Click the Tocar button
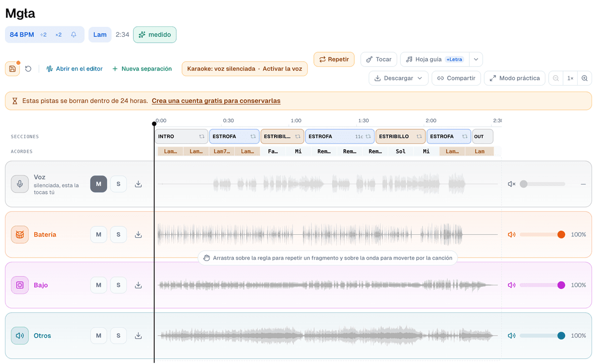Viewport: 597px width, 364px height. [x=379, y=59]
